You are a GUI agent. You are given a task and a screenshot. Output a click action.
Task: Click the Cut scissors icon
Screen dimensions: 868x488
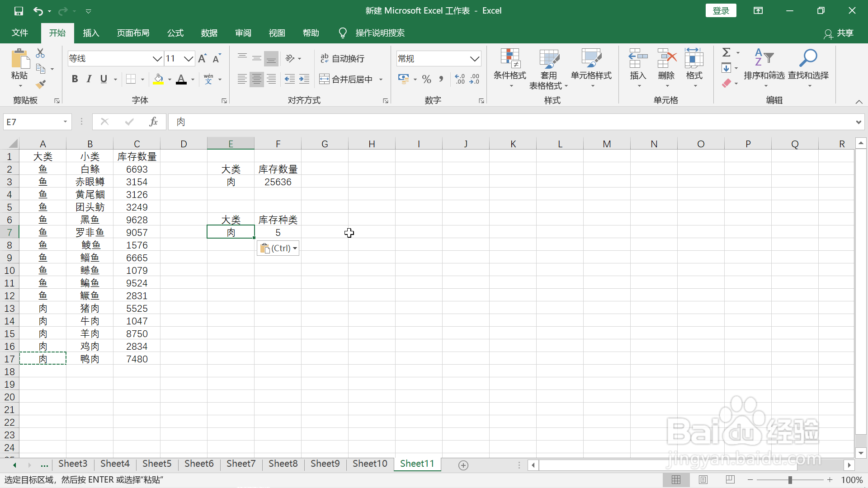[x=40, y=53]
